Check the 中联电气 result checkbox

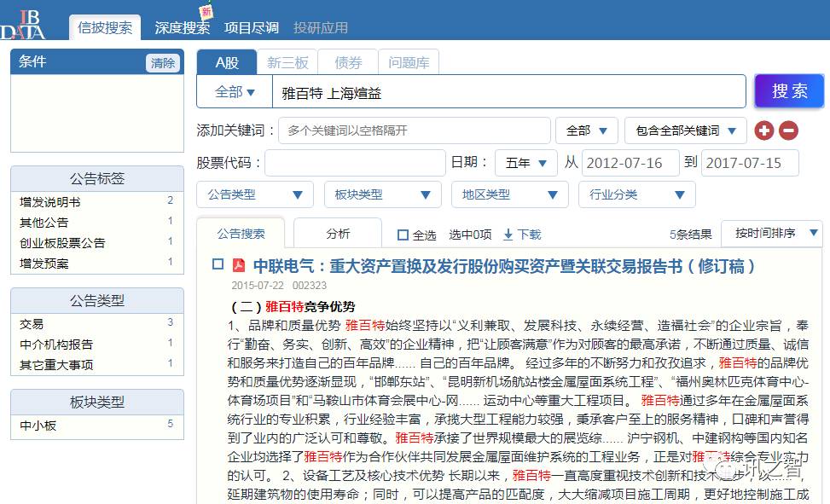tap(218, 264)
